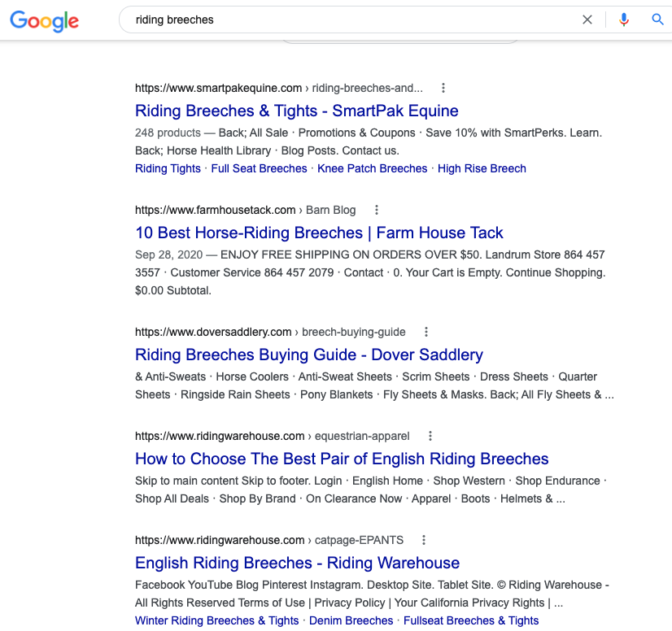The width and height of the screenshot is (672, 631).
Task: Click the Google logo
Action: [x=44, y=20]
